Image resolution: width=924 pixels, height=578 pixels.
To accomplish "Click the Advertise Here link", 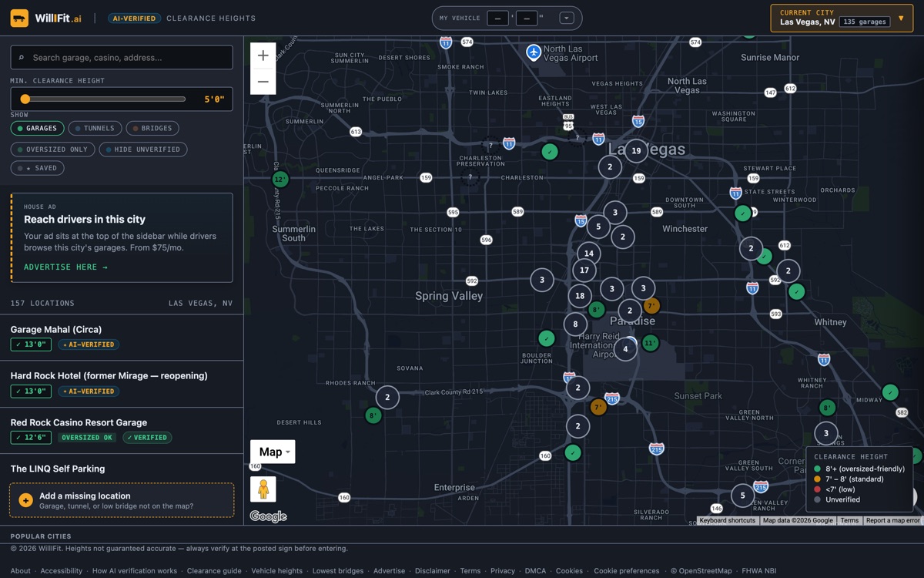I will [65, 267].
